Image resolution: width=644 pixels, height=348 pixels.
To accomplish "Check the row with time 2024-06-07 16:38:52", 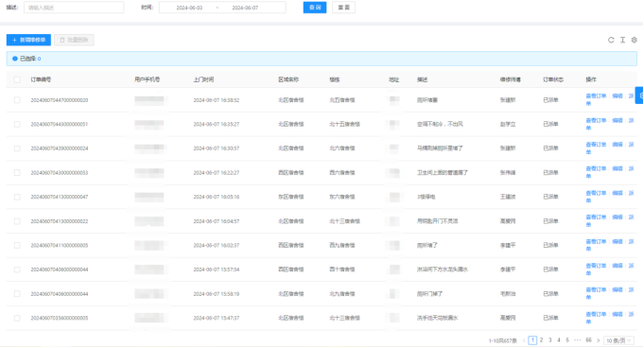I will coord(17,100).
